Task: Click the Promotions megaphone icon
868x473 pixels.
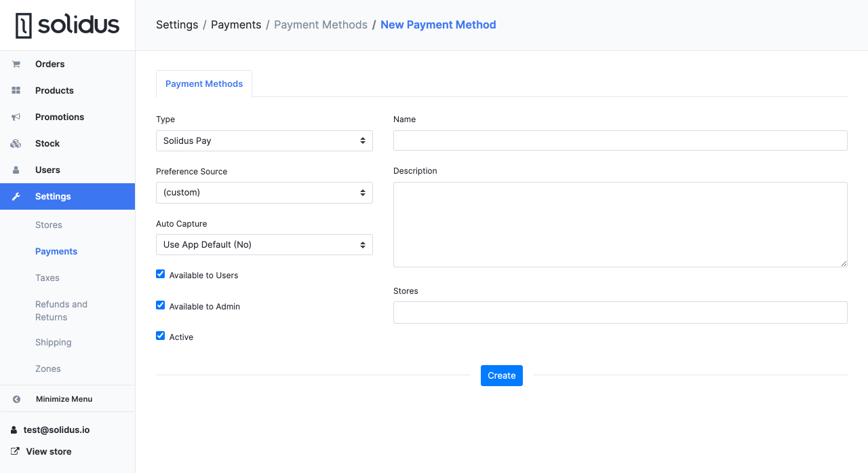Action: point(15,117)
